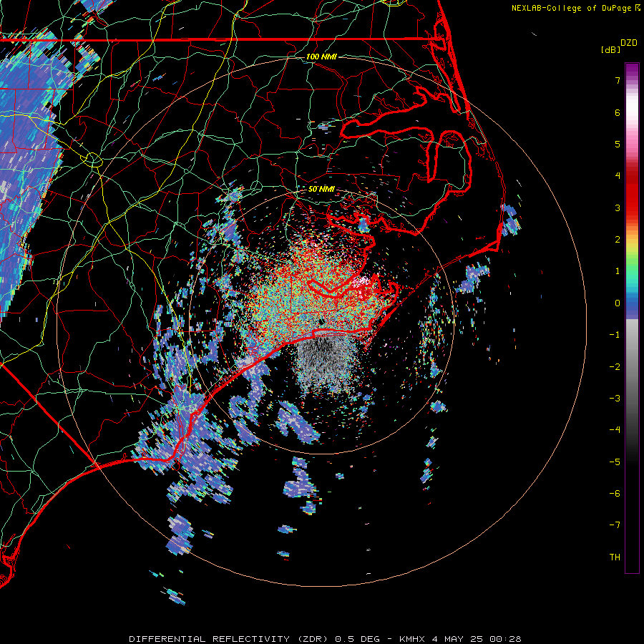Click the 4 value on color scale
Viewport: 644px width, 644px height.
618,176
